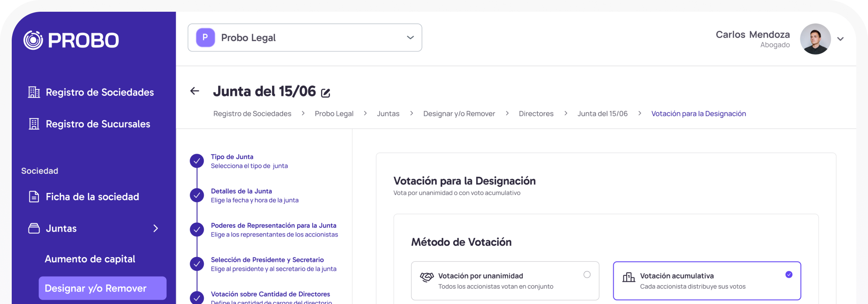This screenshot has width=868, height=304.
Task: Select the Votación por unanimidad radio button
Action: [587, 275]
